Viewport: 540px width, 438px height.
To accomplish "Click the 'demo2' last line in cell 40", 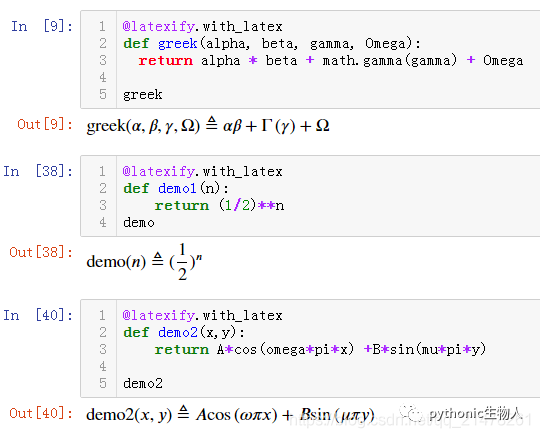I will coord(143,384).
